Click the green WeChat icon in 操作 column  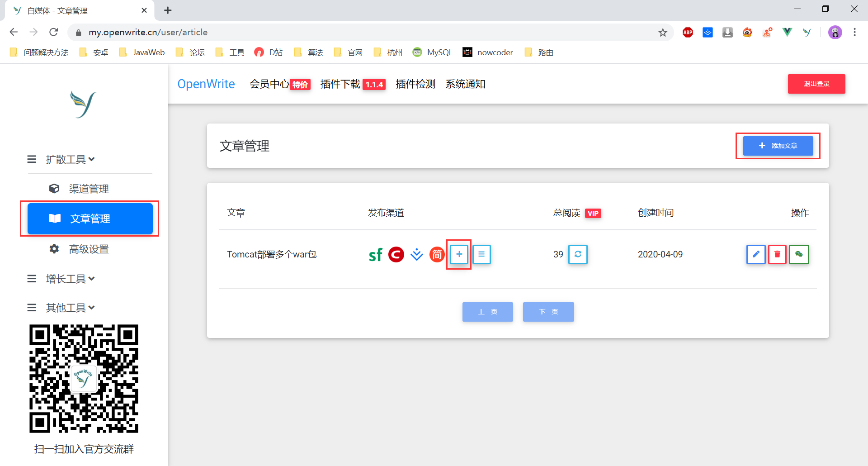click(799, 254)
